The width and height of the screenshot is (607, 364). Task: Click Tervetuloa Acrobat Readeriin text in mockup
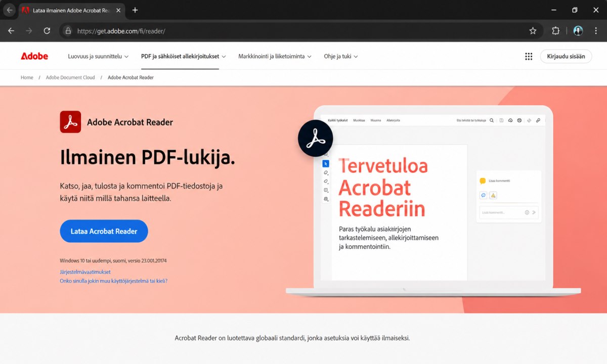point(383,187)
